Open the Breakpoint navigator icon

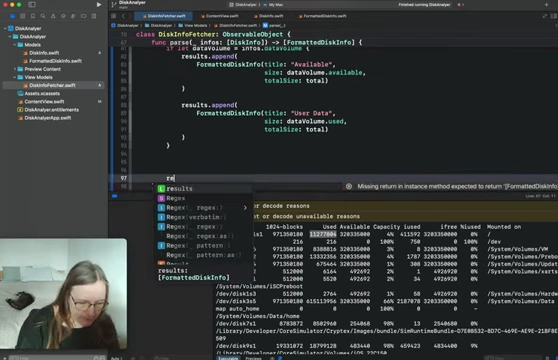(x=84, y=16)
